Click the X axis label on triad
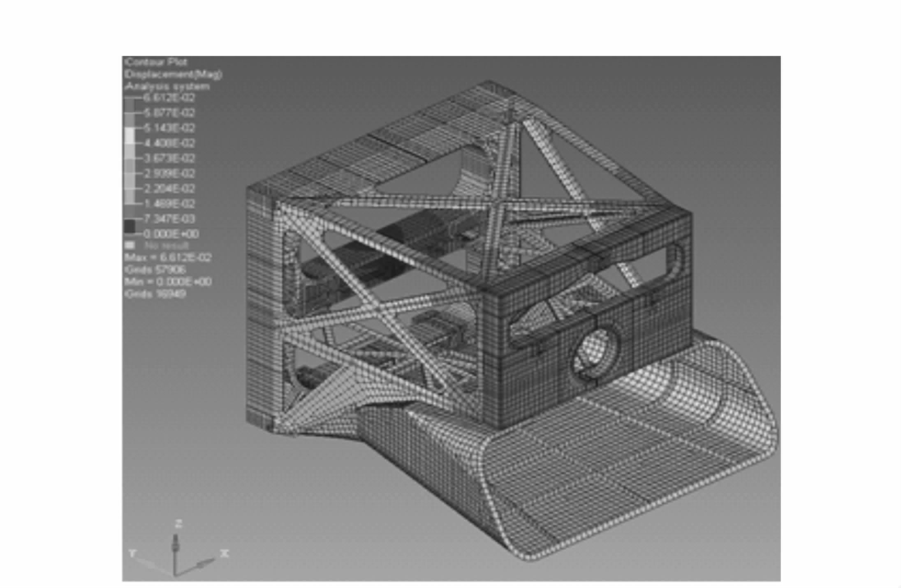The image size is (901, 588). point(225,553)
